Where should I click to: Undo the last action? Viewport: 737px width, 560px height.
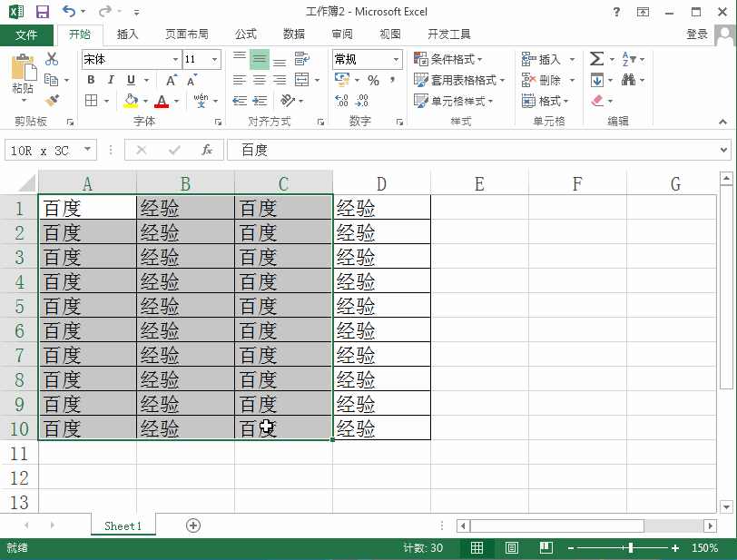(69, 11)
